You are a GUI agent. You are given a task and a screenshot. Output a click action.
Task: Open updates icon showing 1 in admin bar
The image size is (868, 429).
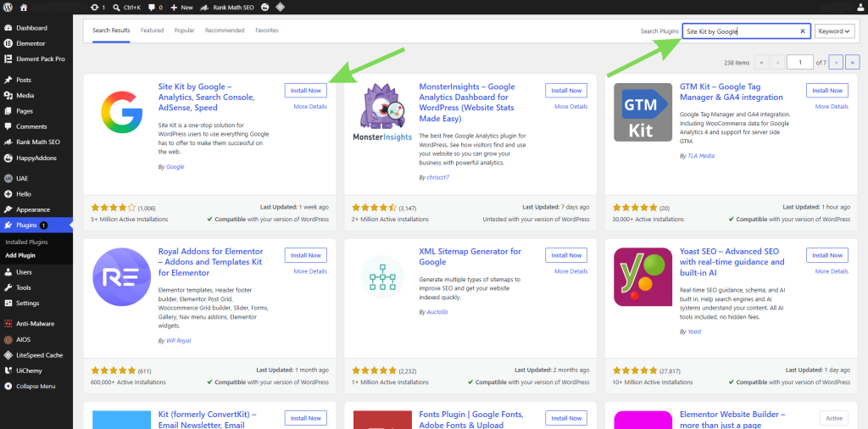(x=97, y=8)
